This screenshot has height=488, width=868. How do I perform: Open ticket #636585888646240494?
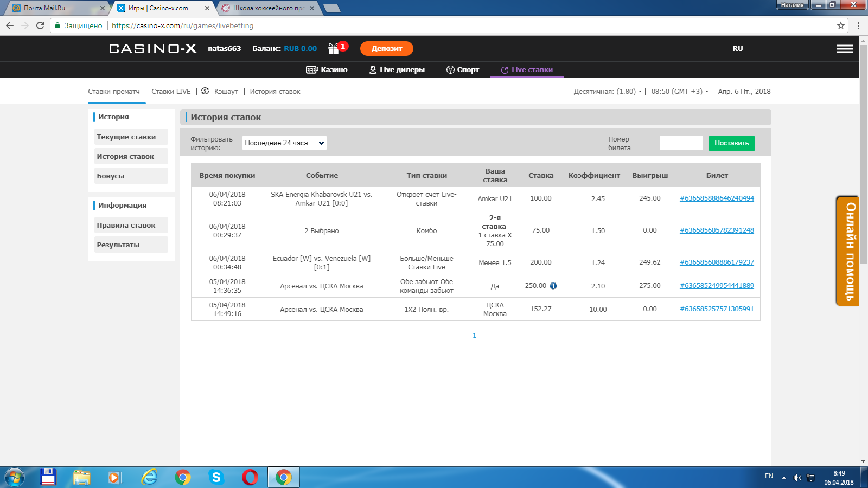click(x=717, y=198)
